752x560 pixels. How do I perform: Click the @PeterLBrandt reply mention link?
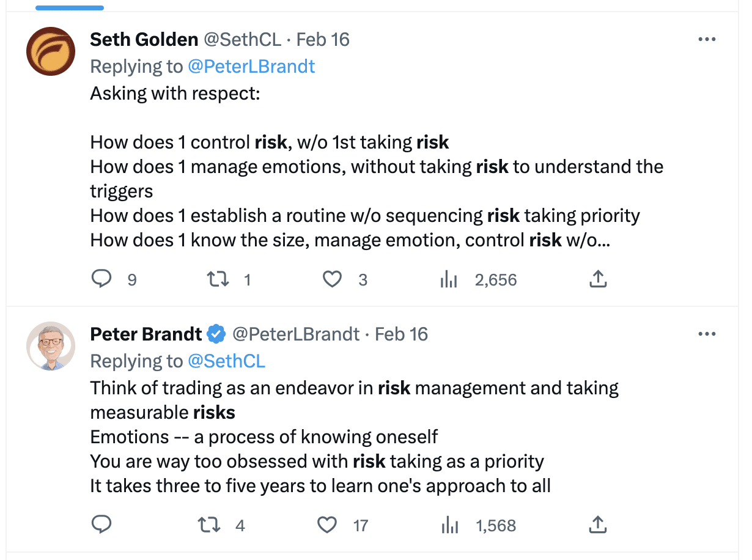251,67
